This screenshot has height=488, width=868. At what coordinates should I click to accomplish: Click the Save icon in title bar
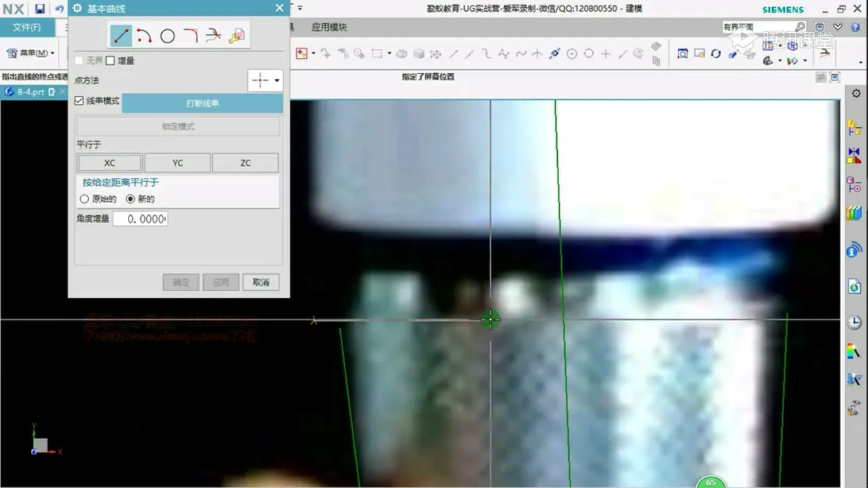[x=40, y=9]
